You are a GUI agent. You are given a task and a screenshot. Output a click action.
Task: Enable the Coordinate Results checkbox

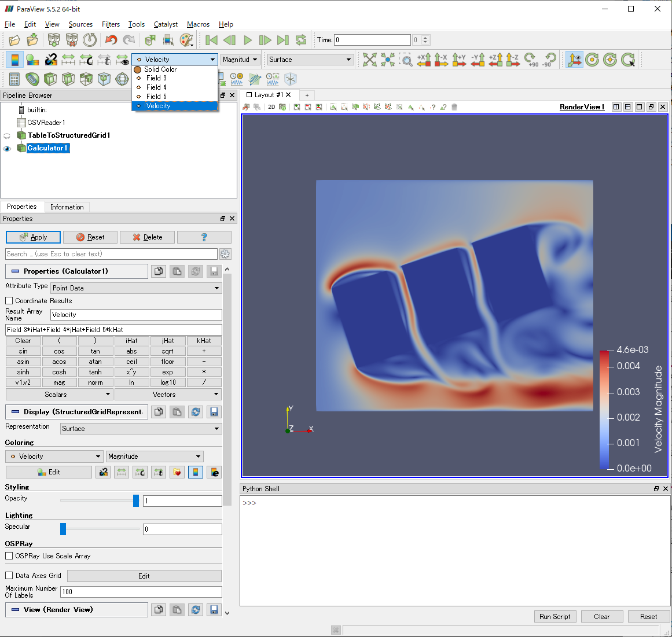pyautogui.click(x=9, y=301)
